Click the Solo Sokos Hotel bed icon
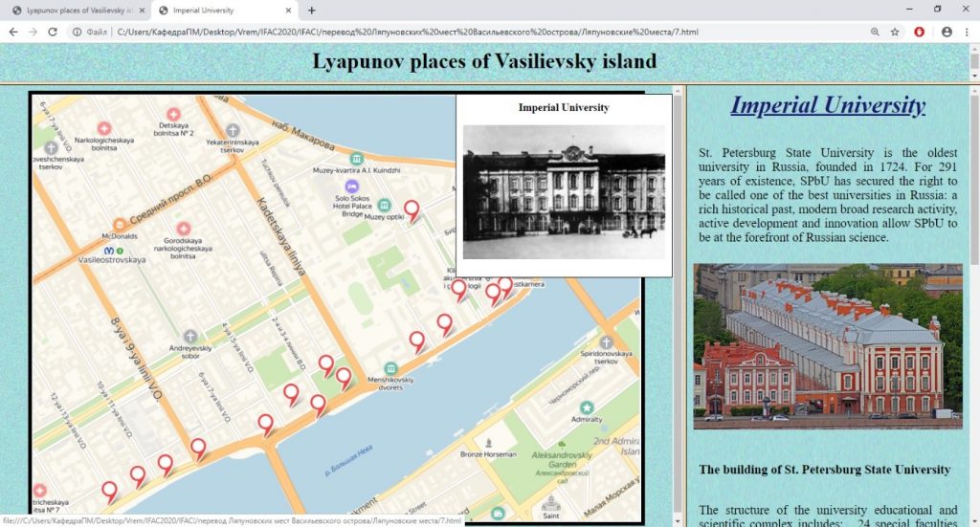The width and height of the screenshot is (980, 527). tap(352, 187)
